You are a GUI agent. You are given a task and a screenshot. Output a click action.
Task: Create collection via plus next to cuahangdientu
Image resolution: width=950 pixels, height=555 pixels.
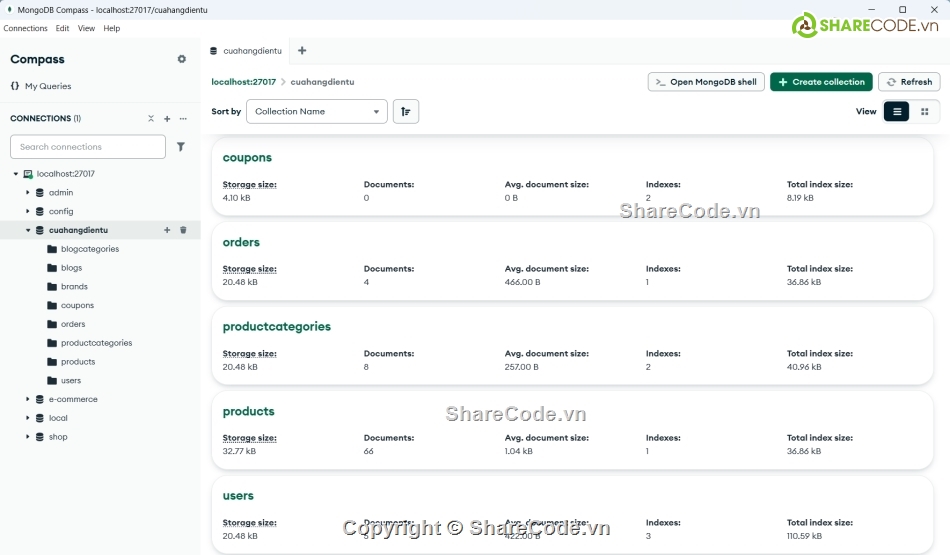coord(167,230)
